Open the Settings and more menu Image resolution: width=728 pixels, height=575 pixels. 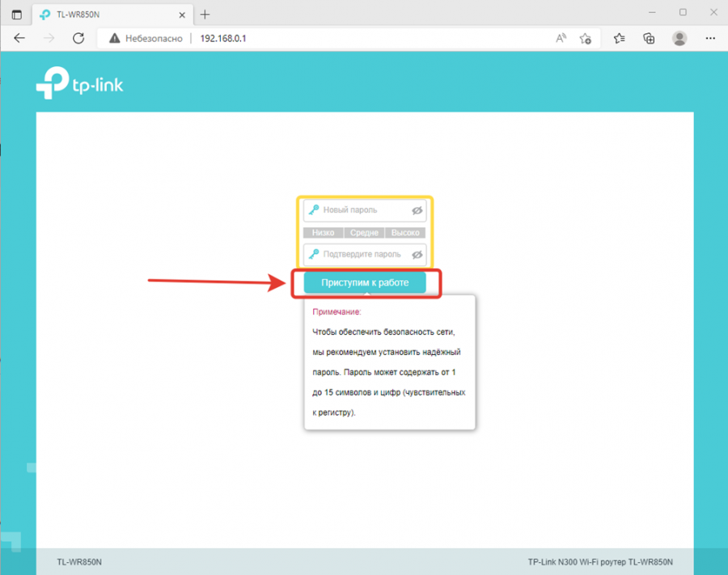pyautogui.click(x=710, y=38)
